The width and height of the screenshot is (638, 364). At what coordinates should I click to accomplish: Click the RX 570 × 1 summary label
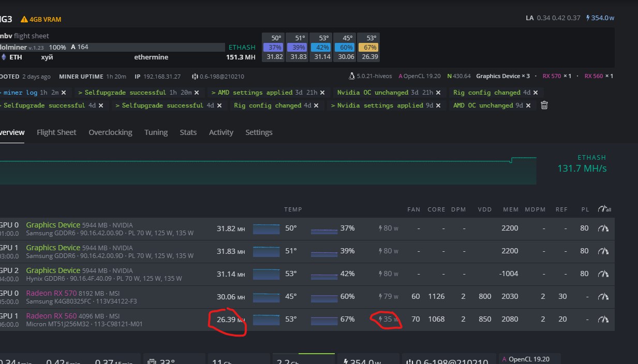tap(557, 77)
